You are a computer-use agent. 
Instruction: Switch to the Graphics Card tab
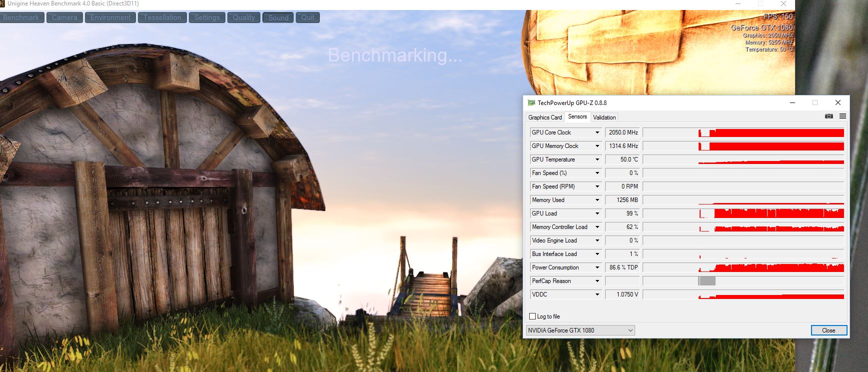point(545,117)
